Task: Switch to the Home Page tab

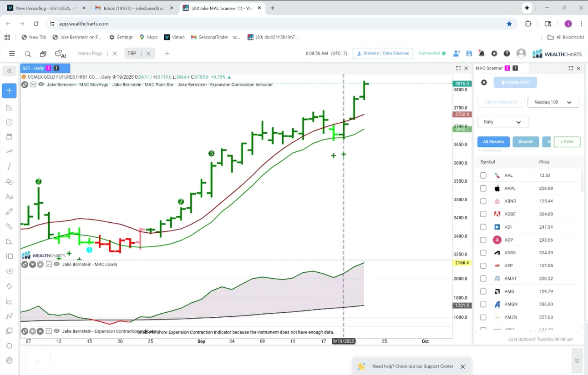Action: point(90,54)
